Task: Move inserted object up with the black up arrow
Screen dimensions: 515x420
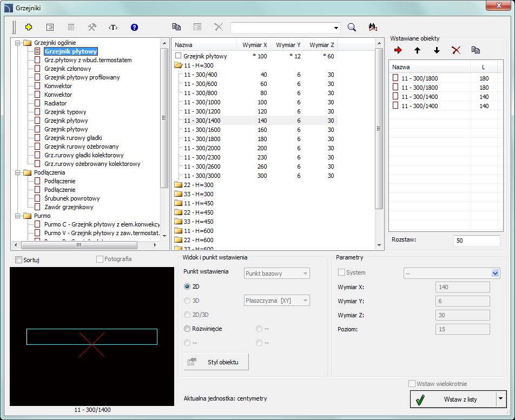Action: [x=417, y=50]
